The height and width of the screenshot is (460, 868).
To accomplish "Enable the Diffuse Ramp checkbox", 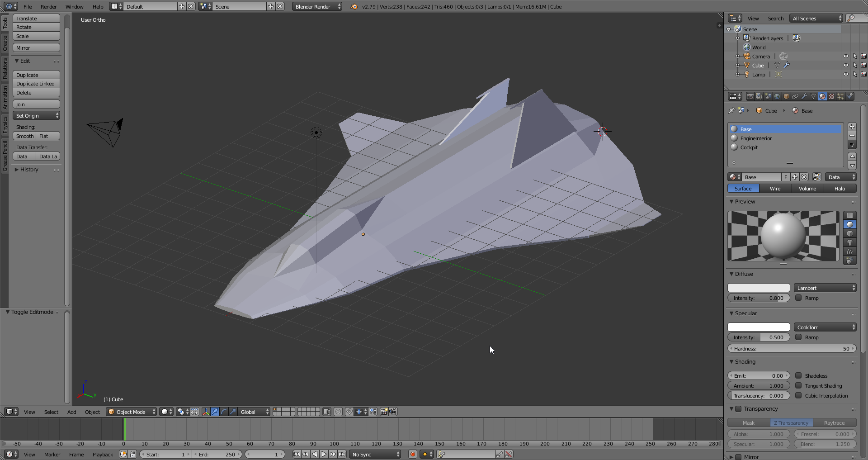I will [798, 298].
